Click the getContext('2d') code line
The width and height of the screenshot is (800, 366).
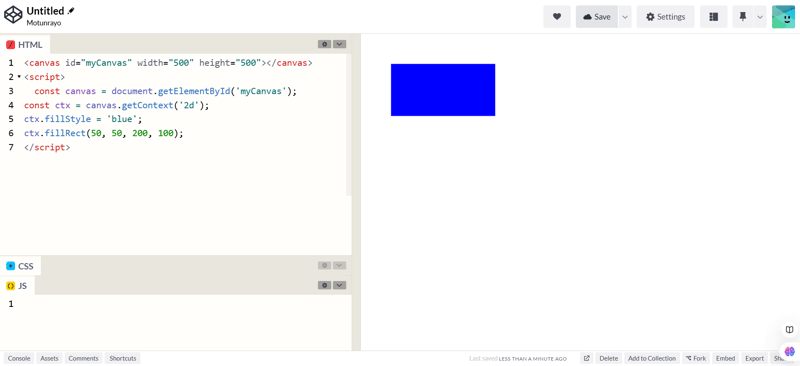click(117, 106)
